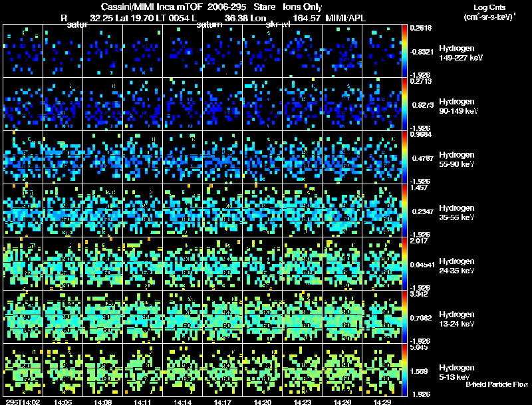Click the 'Stare' mode text in title
The width and height of the screenshot is (532, 405).
[x=264, y=7]
